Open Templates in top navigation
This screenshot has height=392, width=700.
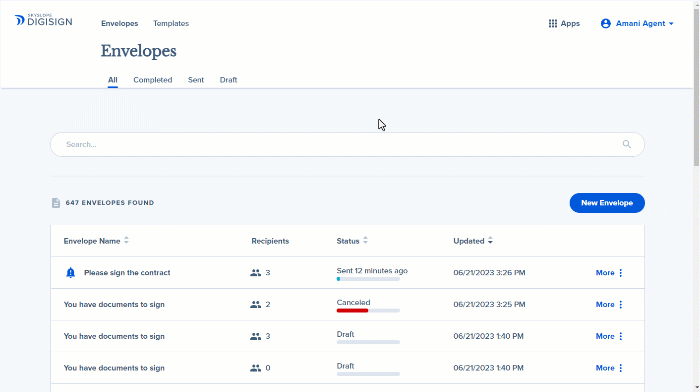171,23
